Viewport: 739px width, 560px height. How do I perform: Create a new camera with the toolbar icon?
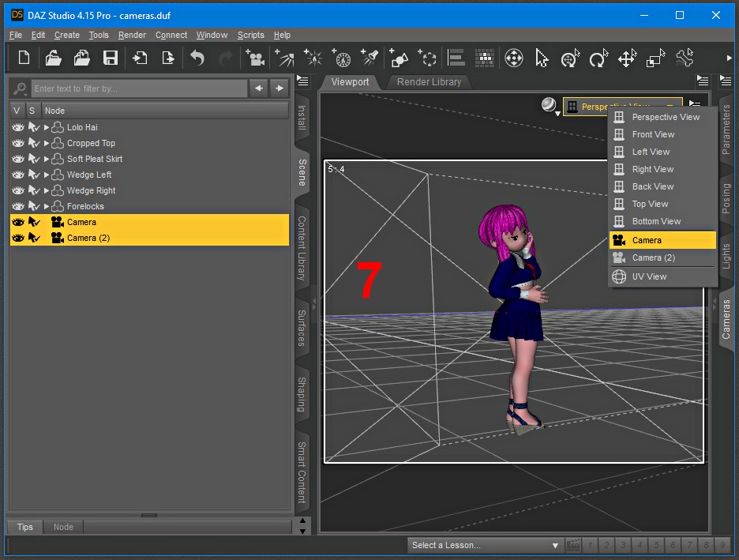coord(255,58)
